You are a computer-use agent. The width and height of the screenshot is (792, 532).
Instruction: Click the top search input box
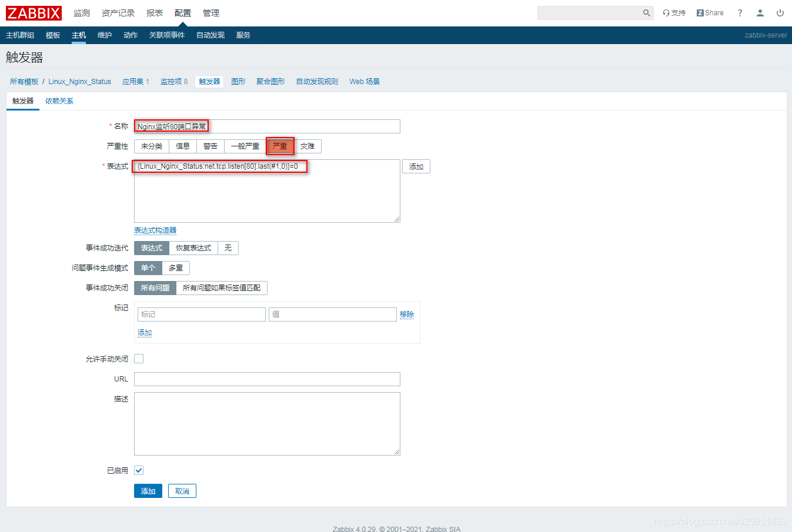[x=589, y=13]
